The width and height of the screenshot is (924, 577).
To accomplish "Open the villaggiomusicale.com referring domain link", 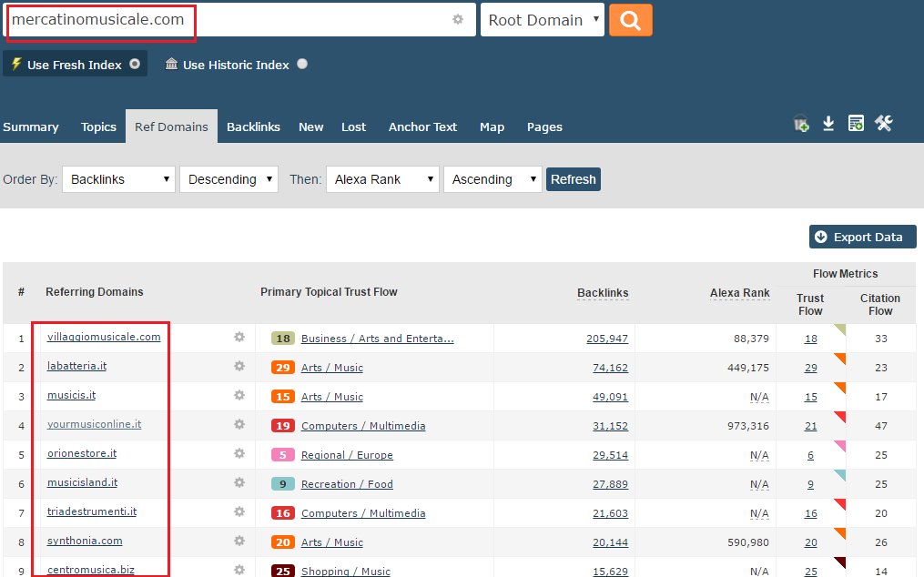I will coord(104,337).
